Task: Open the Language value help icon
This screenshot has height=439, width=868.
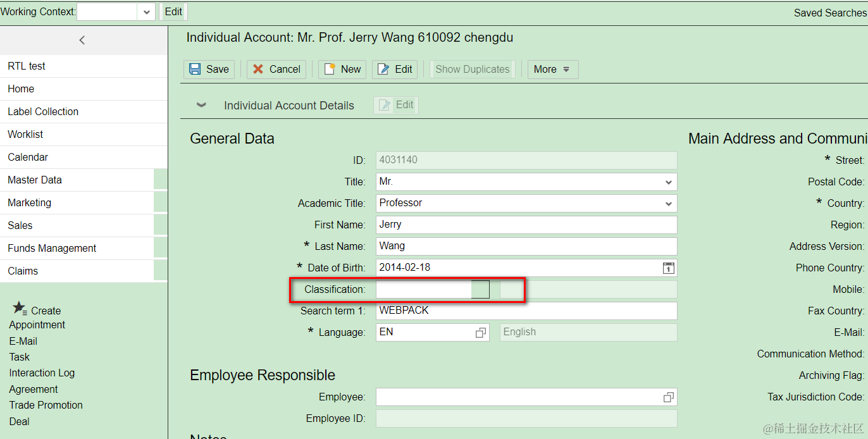Action: pyautogui.click(x=481, y=333)
